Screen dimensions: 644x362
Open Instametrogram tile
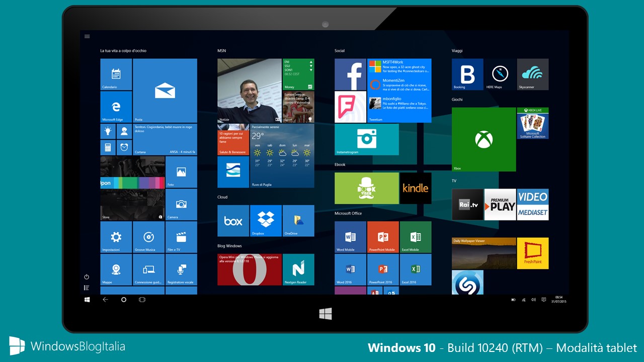367,139
